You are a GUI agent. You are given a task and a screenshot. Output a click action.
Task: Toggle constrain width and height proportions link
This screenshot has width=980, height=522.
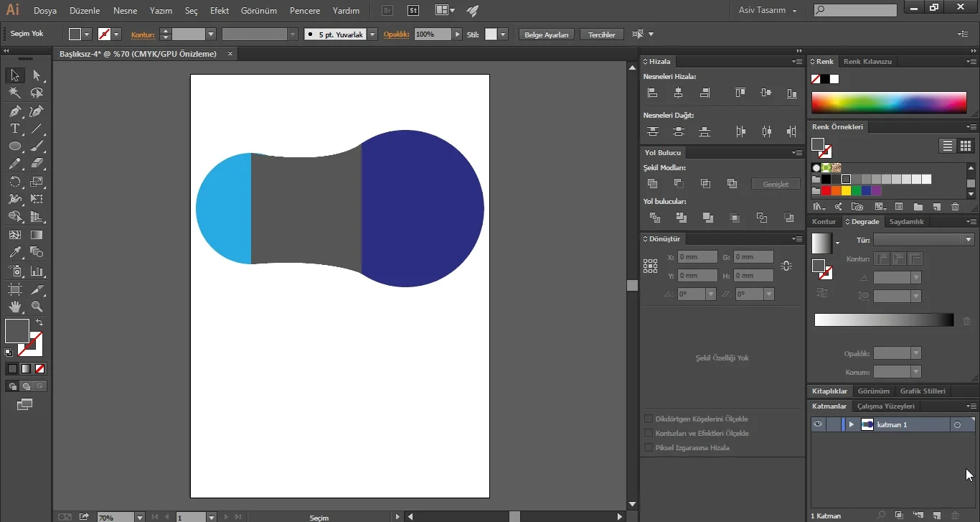(x=786, y=266)
